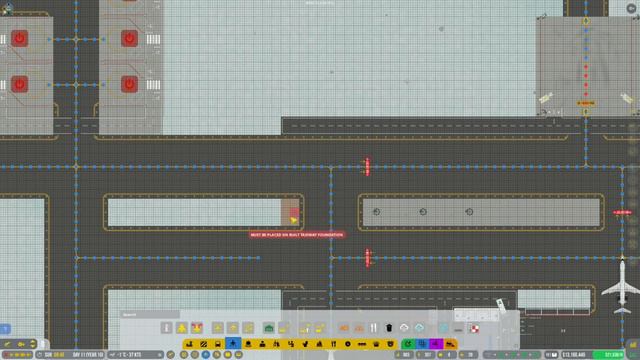Open the diagonal-striped build category icon
Viewport: 640px width, 360px height.
tap(203, 344)
